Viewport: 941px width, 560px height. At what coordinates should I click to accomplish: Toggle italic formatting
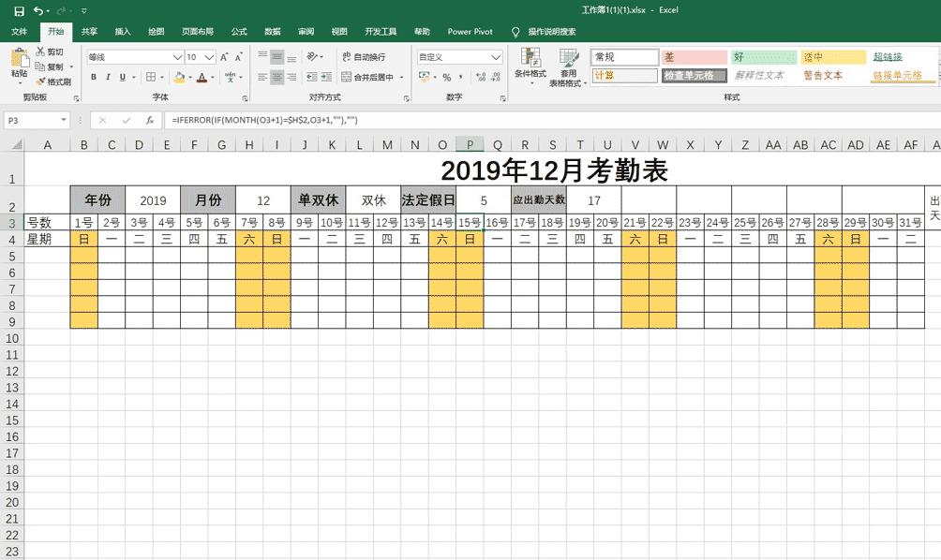tap(109, 76)
